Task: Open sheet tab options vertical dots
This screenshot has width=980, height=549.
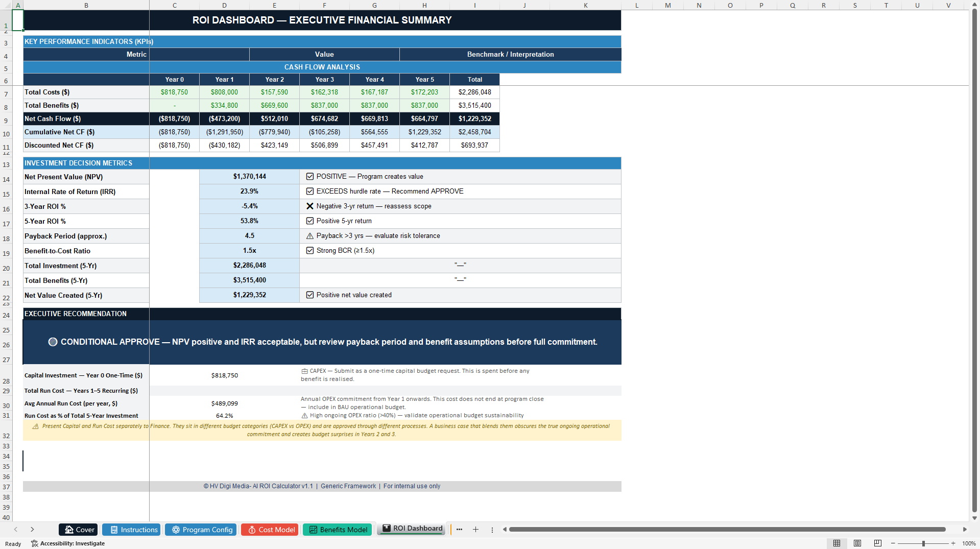Action: (492, 530)
